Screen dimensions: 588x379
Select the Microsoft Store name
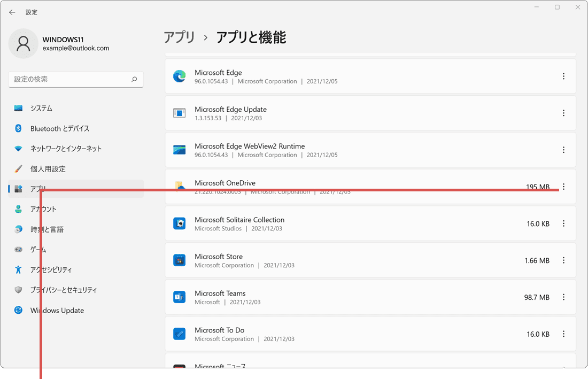(x=219, y=257)
